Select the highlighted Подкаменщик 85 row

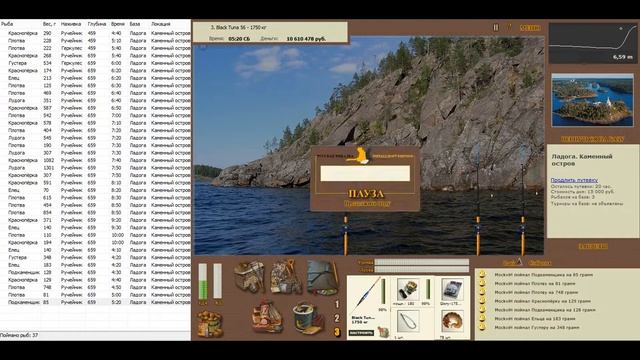pos(96,302)
